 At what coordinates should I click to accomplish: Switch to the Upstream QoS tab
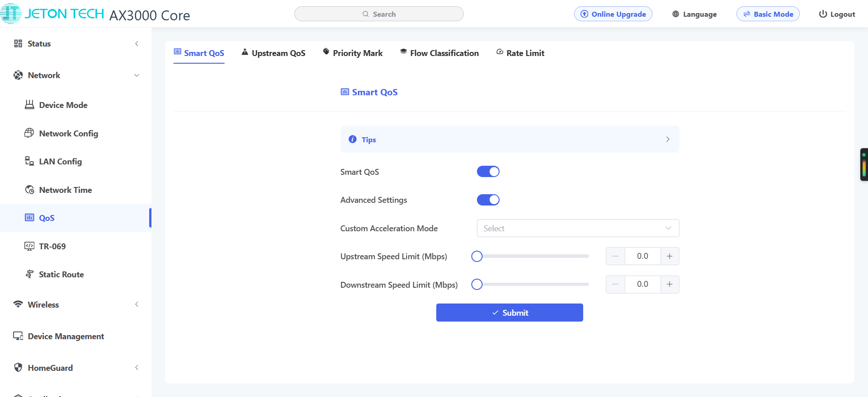[274, 53]
